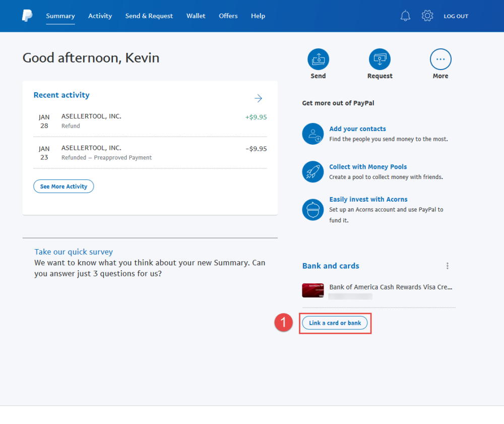Viewport: 504px width, 424px height.
Task: Switch to the Activity tab
Action: [x=100, y=16]
